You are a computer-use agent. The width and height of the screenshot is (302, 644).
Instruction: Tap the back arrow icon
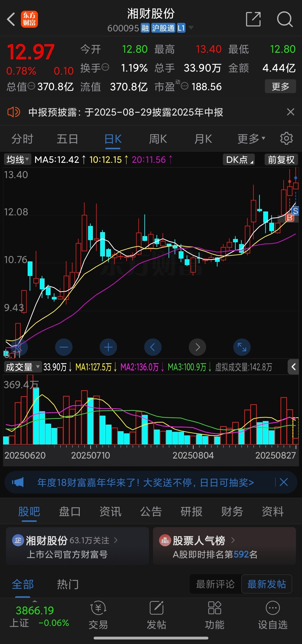coord(11,19)
